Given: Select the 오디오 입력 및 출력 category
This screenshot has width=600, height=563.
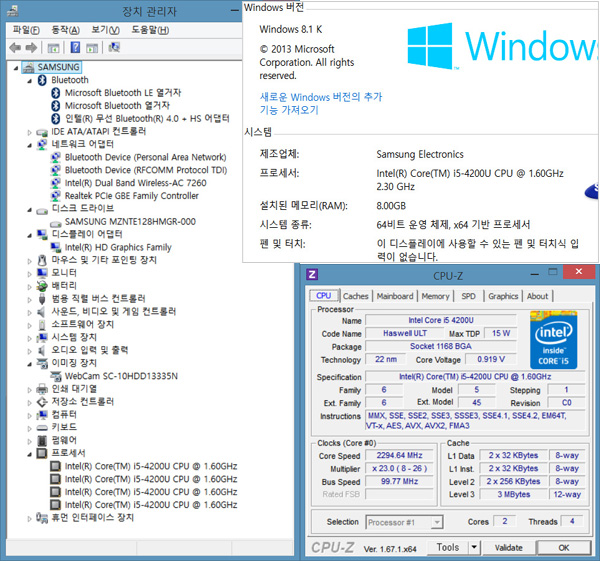Looking at the screenshot, I should coord(90,350).
